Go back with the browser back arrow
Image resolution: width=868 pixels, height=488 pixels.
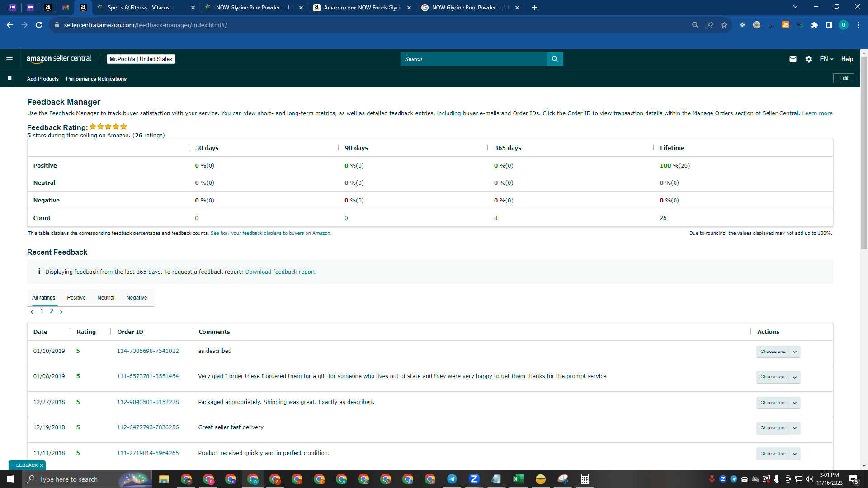coord(10,25)
